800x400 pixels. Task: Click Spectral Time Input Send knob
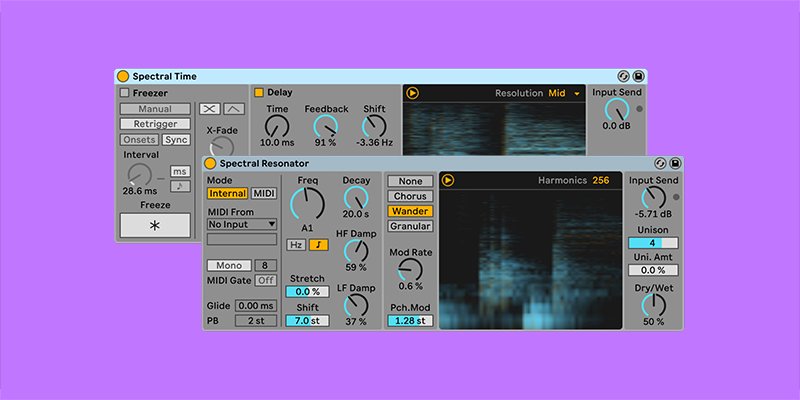pyautogui.click(x=616, y=110)
